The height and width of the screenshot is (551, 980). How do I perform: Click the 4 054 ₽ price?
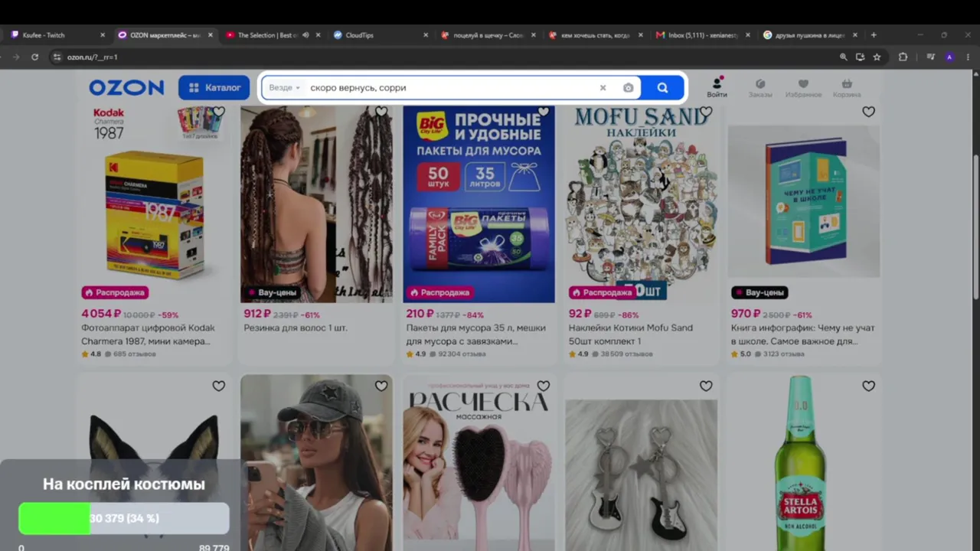(x=101, y=314)
